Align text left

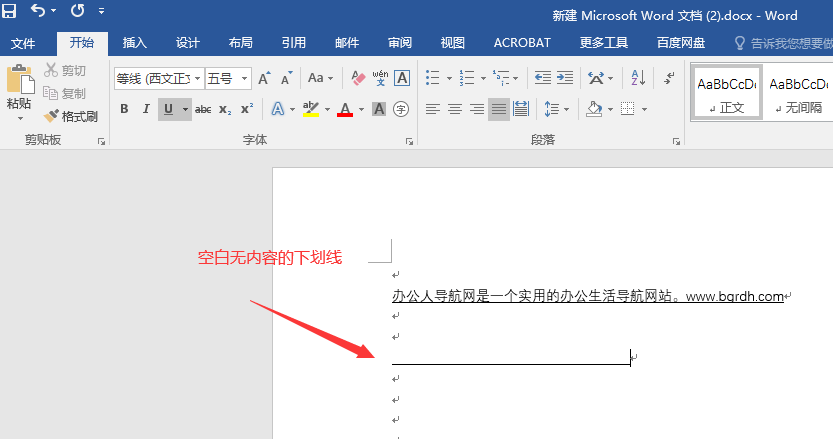pyautogui.click(x=432, y=109)
